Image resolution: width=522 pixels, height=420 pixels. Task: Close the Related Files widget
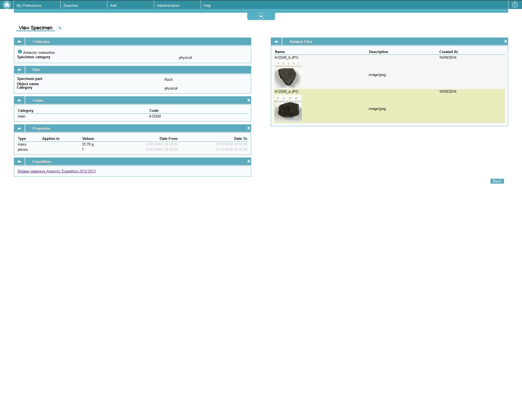point(505,42)
